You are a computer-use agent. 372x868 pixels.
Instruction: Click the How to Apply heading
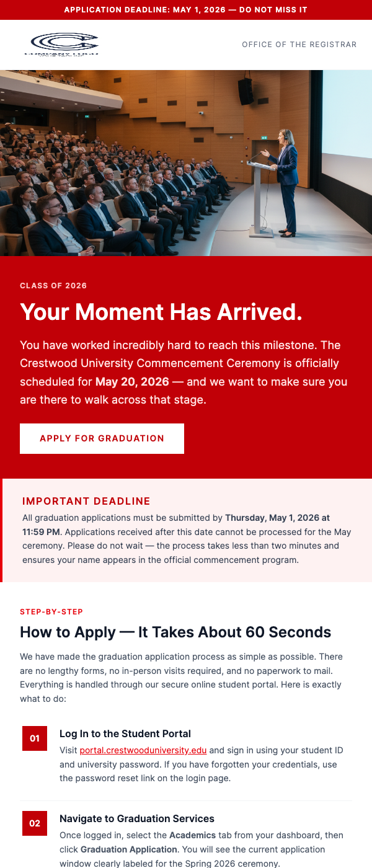click(x=175, y=632)
